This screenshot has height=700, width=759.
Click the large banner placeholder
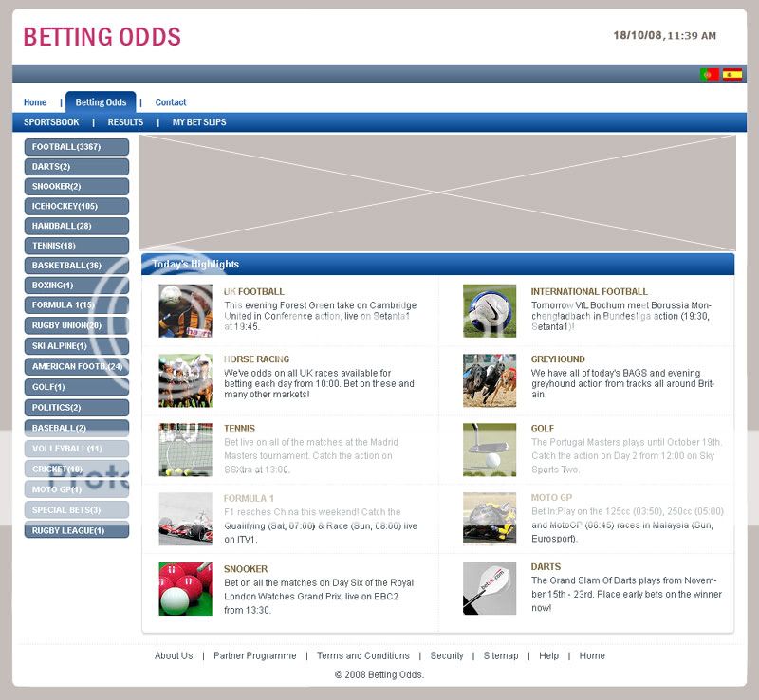(x=437, y=193)
